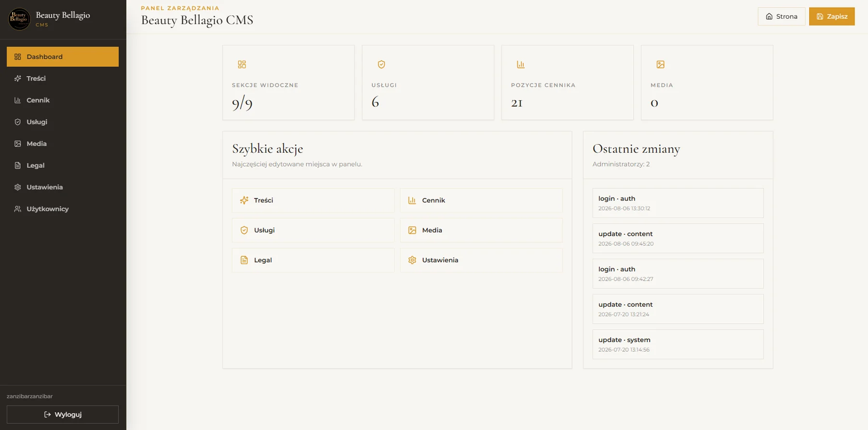The image size is (868, 430).
Task: Click the Cennik chart icon in sidebar
Action: [18, 100]
